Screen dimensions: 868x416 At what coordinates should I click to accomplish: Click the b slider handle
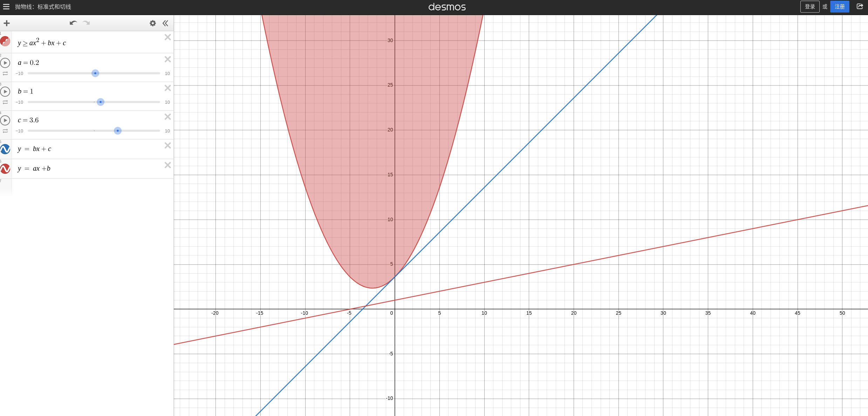101,102
